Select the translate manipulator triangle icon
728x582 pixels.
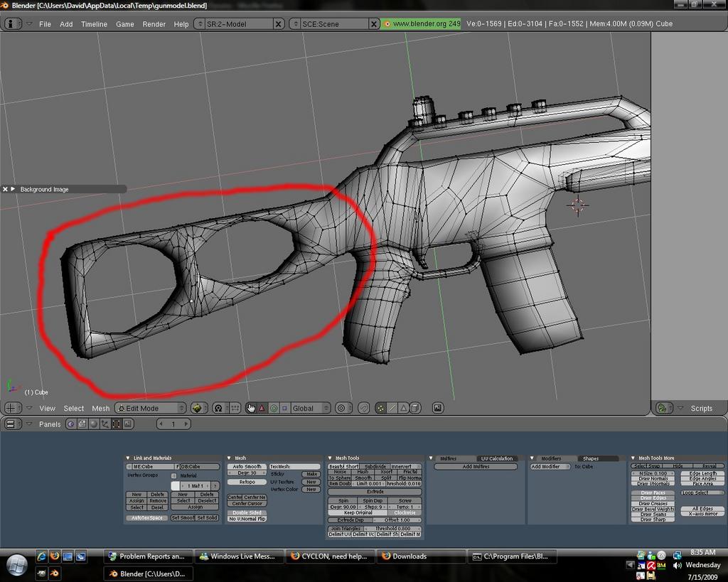pyautogui.click(x=262, y=408)
